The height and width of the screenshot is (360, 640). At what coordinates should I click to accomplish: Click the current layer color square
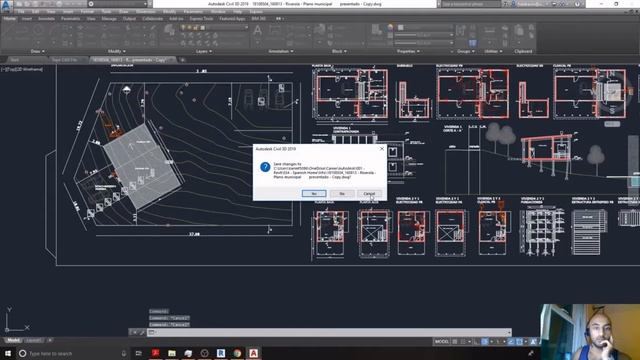click(x=202, y=28)
